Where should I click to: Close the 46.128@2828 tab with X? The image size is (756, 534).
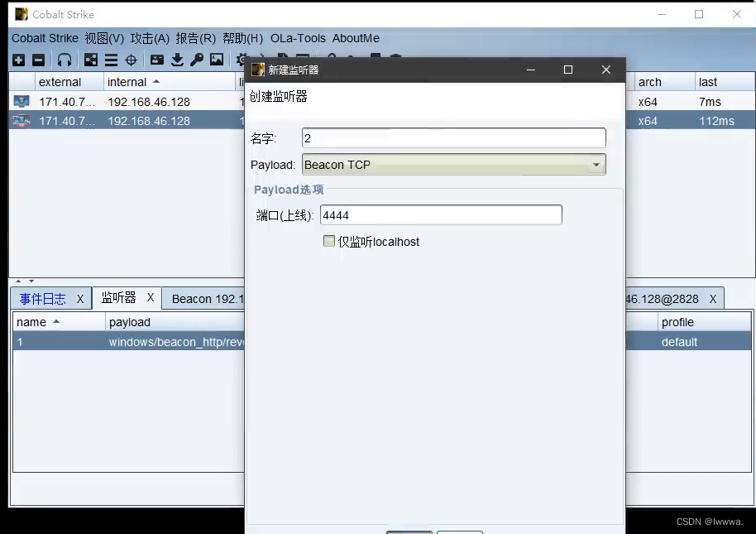(713, 299)
